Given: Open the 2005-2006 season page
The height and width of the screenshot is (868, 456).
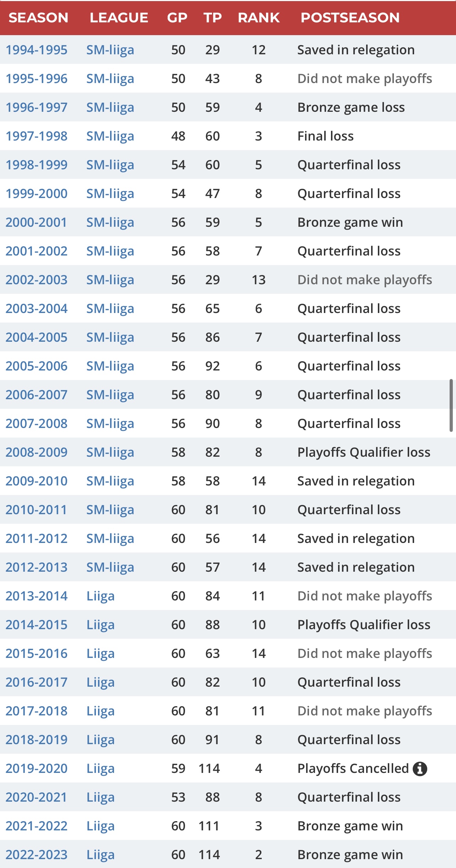Looking at the screenshot, I should (36, 366).
